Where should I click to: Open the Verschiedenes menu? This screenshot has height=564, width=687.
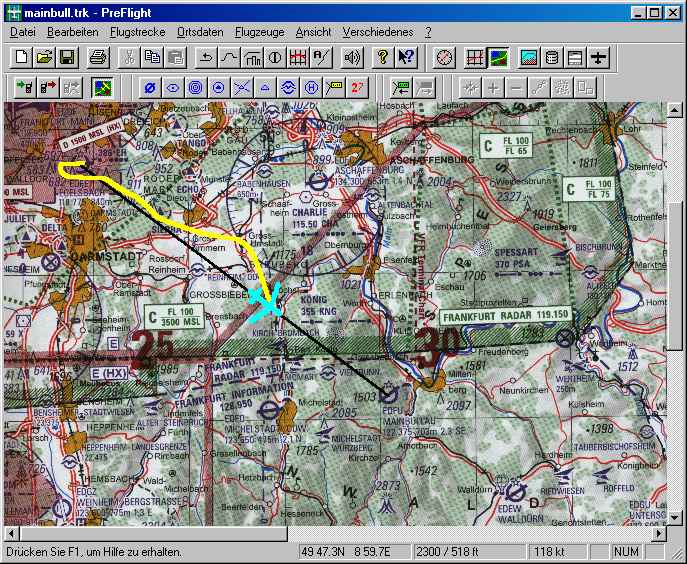pyautogui.click(x=378, y=32)
